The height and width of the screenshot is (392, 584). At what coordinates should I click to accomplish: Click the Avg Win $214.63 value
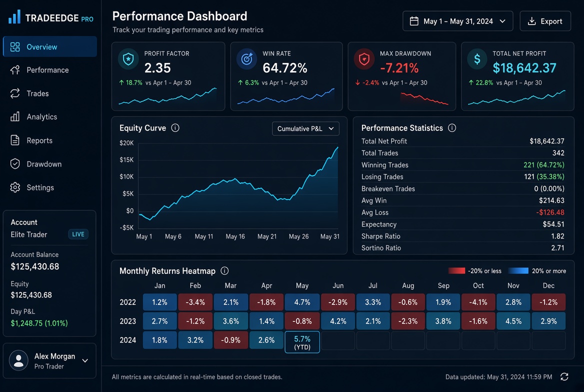point(551,200)
